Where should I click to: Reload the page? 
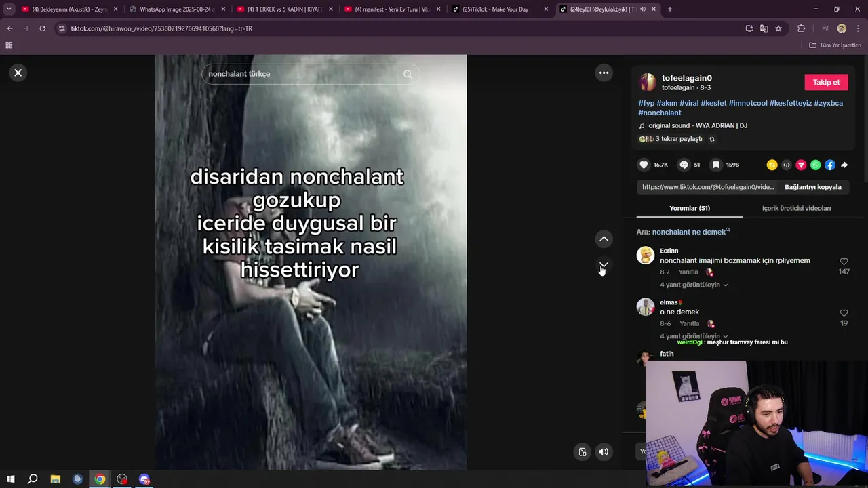coord(42,28)
